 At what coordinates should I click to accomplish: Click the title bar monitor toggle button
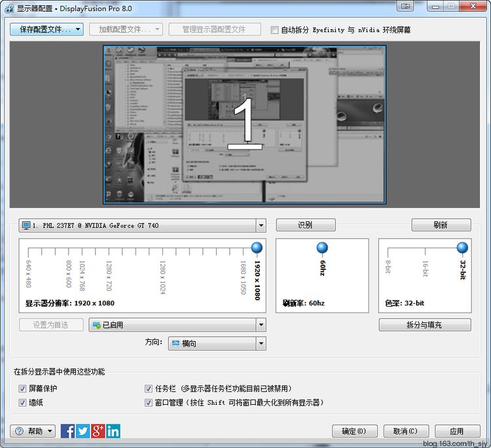pyautogui.click(x=405, y=6)
